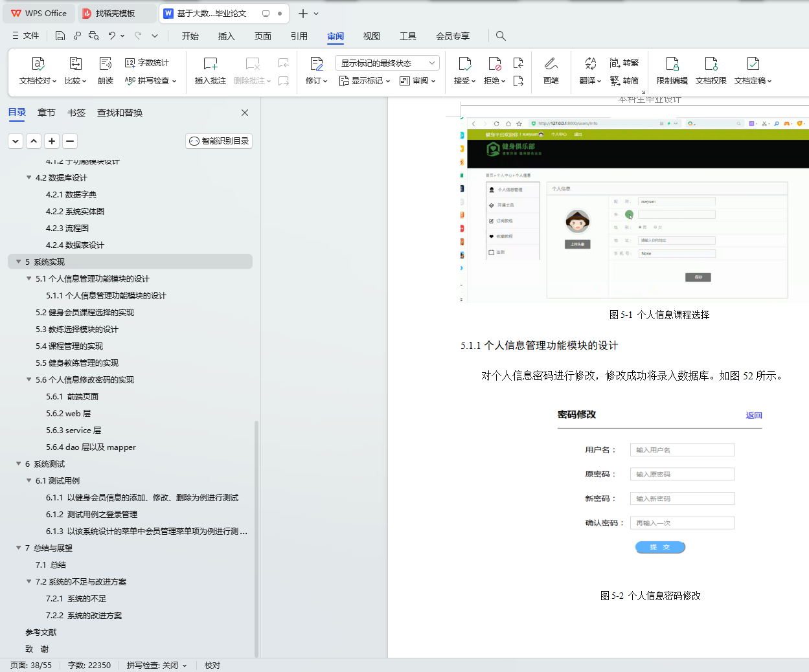
Task: Open the 会员专享 ribbon tab
Action: coord(453,36)
